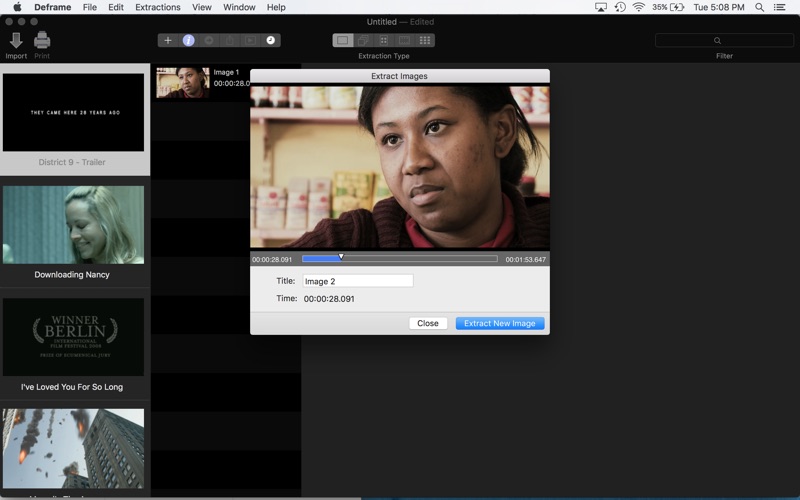
Task: Click the Tue 5:08 PM clock
Action: pyautogui.click(x=718, y=7)
